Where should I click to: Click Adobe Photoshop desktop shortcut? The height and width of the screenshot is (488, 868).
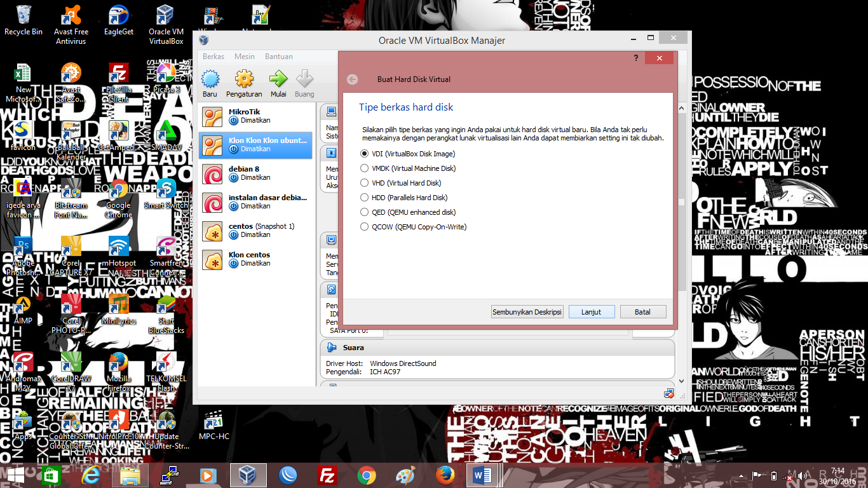coord(24,256)
